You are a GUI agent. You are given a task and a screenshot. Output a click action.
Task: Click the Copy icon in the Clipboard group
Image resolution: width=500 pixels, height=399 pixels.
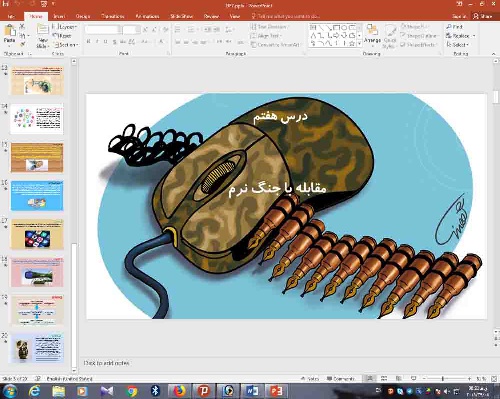23,35
